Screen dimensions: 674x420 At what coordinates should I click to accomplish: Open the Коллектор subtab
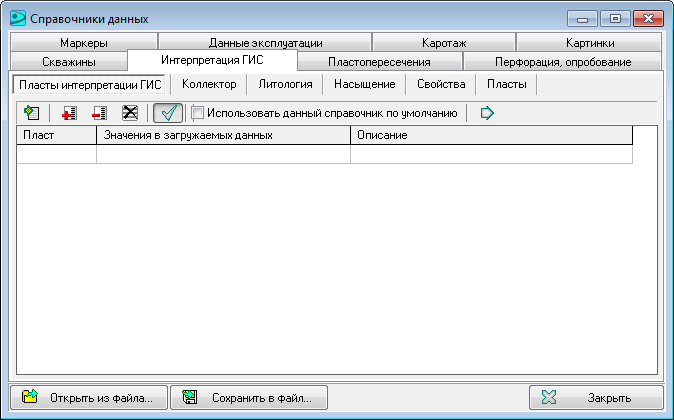209,84
